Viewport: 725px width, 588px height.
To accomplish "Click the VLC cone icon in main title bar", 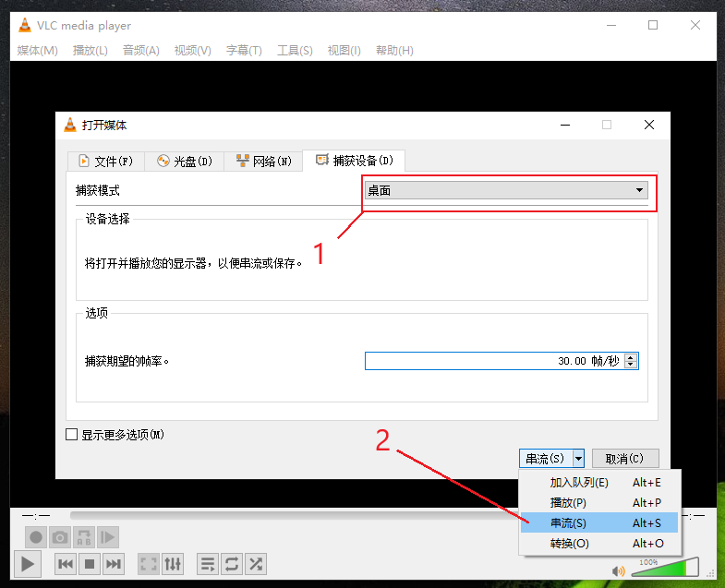I will [x=25, y=25].
